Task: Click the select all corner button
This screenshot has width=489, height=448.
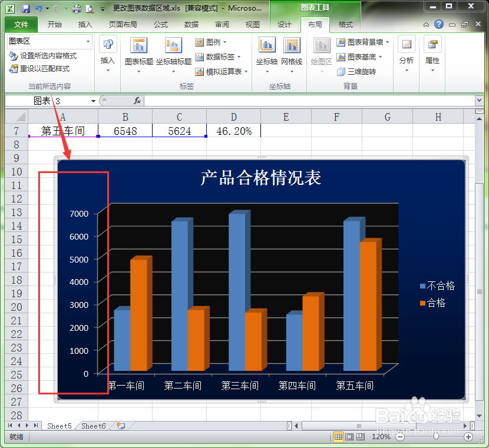Action: (16, 117)
